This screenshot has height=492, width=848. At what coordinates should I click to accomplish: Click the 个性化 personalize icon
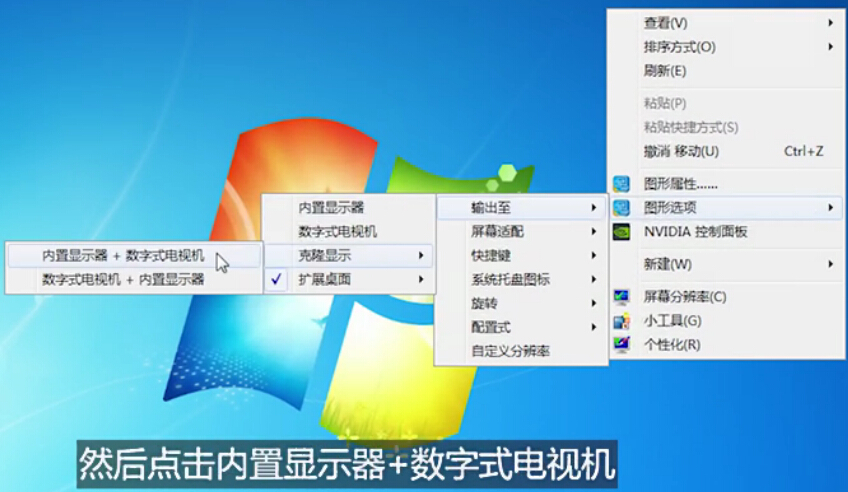click(x=622, y=345)
